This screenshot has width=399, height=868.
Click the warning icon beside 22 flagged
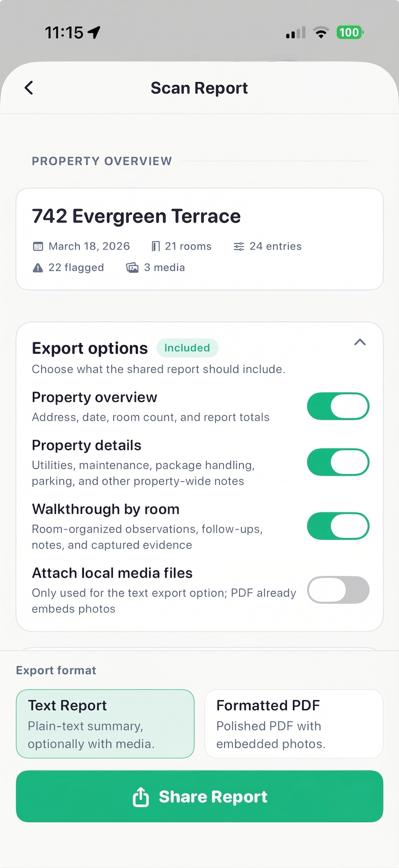coord(38,267)
